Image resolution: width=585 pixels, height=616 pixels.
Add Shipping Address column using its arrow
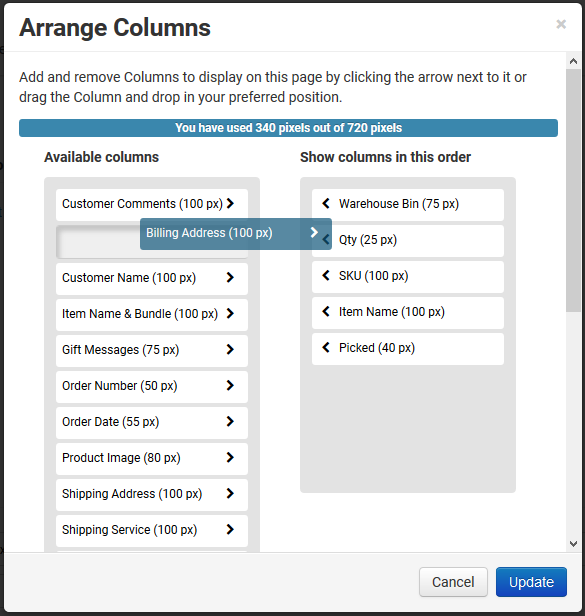[230, 493]
